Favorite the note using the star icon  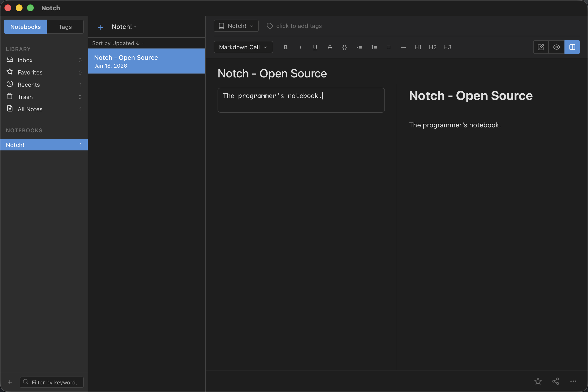coord(538,381)
